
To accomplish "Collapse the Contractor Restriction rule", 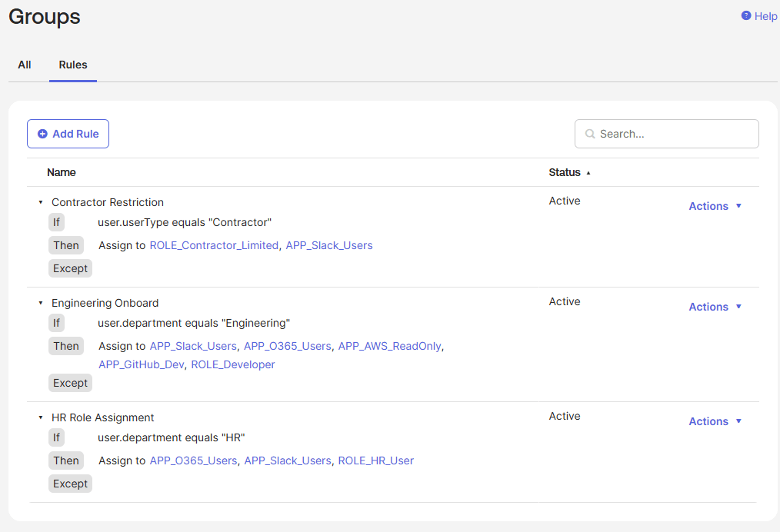I will pyautogui.click(x=41, y=203).
